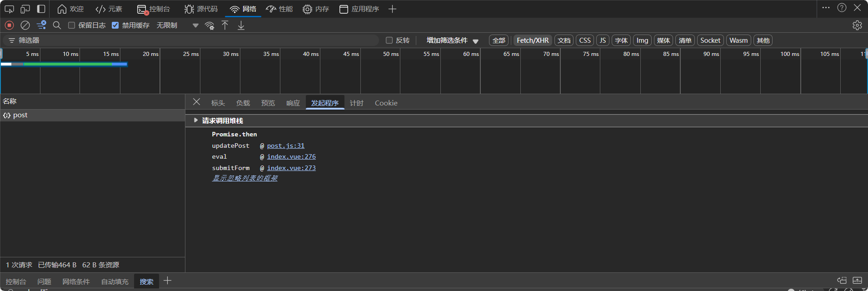
Task: Show the Cookie tab of the request
Action: pyautogui.click(x=386, y=103)
